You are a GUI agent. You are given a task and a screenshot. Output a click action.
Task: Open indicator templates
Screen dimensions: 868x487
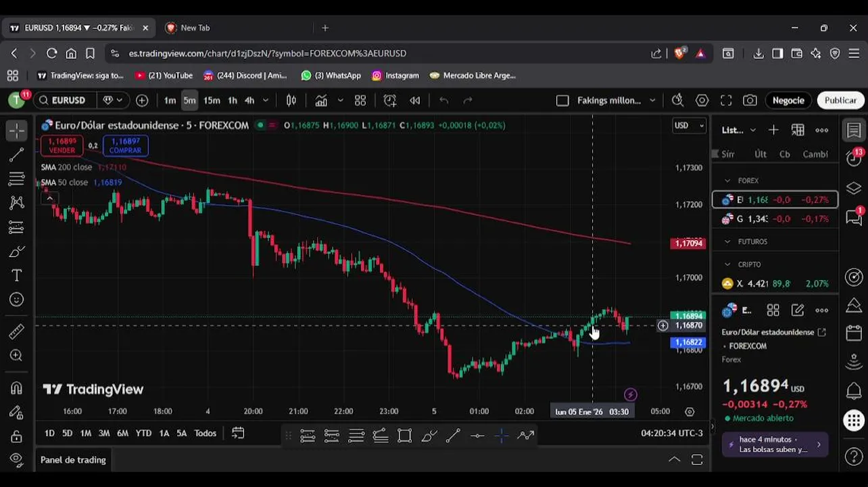tap(360, 100)
